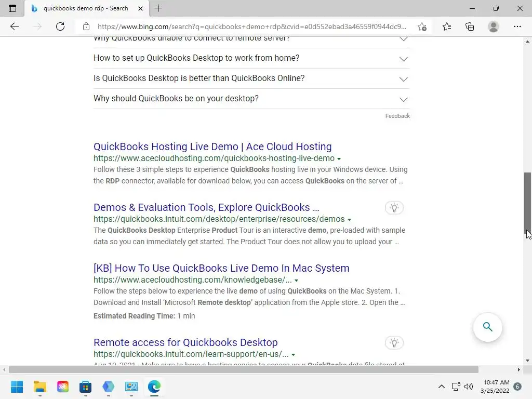532x399 pixels.
Task: Click the vertical scrollbar down arrow
Action: click(x=527, y=361)
